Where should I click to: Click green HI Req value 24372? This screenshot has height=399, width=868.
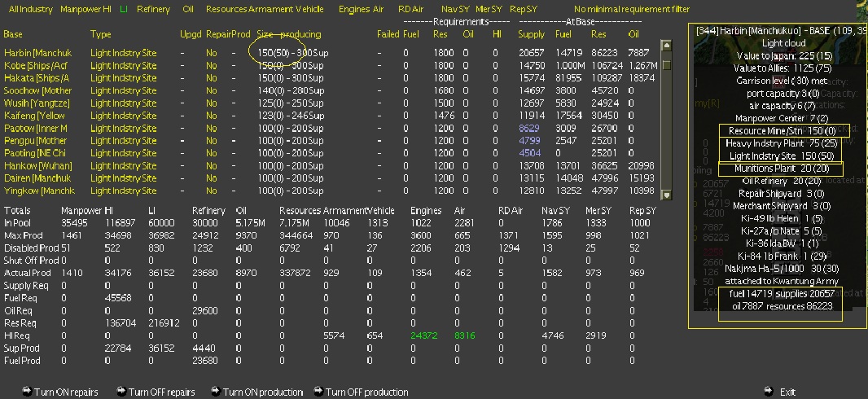click(x=424, y=335)
